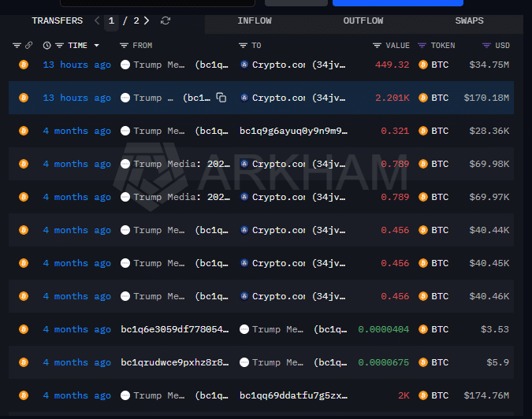Click the $174.76M USD amount

pos(486,395)
